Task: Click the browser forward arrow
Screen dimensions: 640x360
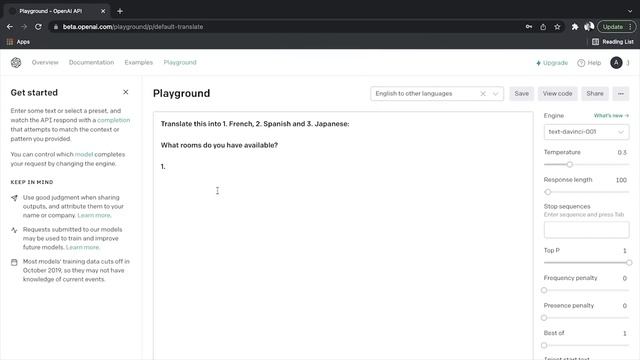Action: 24,27
